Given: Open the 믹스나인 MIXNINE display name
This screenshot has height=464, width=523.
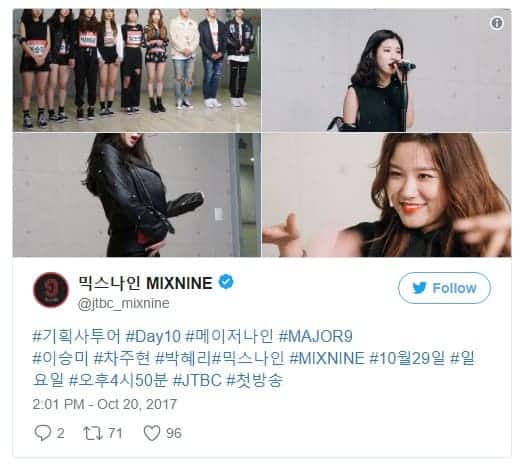Looking at the screenshot, I should (x=145, y=283).
